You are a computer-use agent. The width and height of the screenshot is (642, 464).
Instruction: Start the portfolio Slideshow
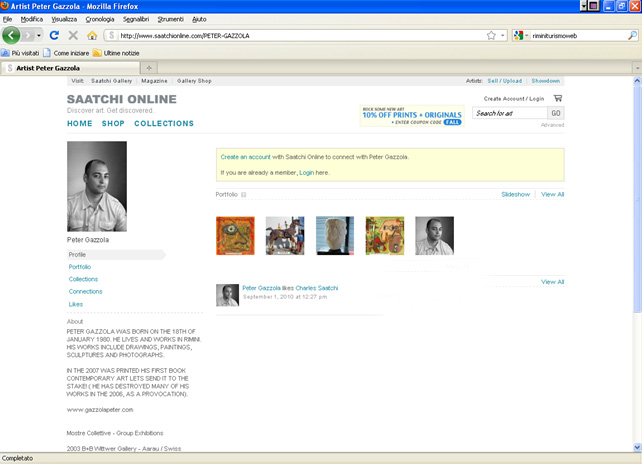coord(515,195)
